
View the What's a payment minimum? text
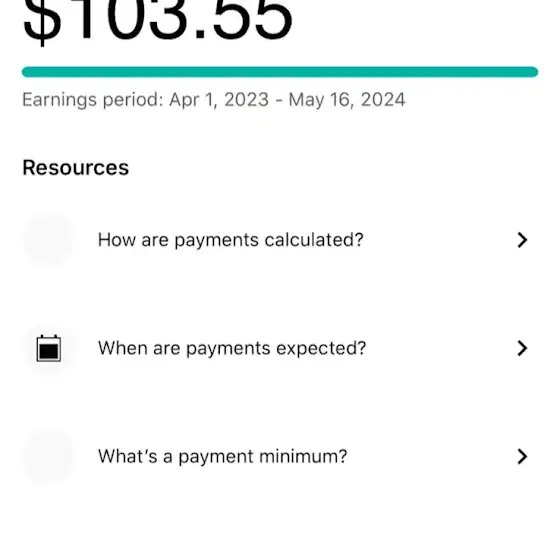(x=222, y=456)
